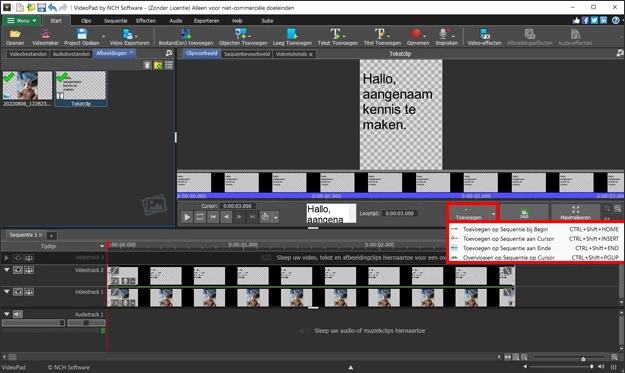Collapse Audiotrack 1 triangle
625x373 pixels.
[6, 314]
